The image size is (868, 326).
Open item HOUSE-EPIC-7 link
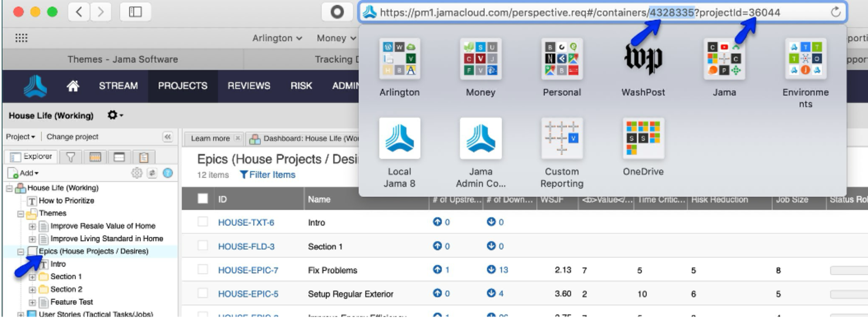coord(248,270)
